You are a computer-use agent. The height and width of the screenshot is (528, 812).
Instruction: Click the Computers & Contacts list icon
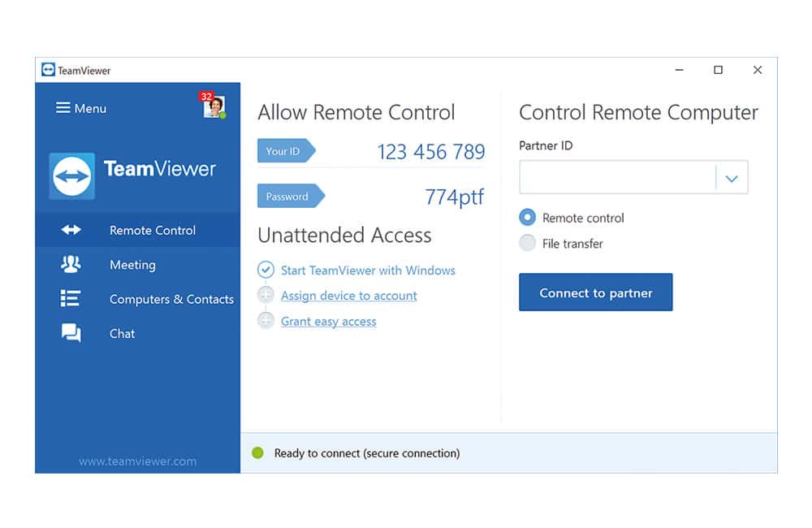click(x=71, y=298)
